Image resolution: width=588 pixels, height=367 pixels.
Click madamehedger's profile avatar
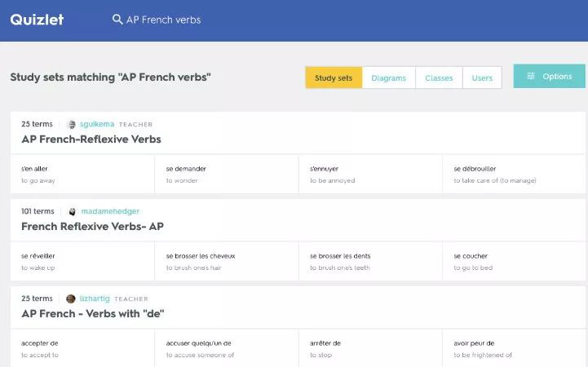73,211
